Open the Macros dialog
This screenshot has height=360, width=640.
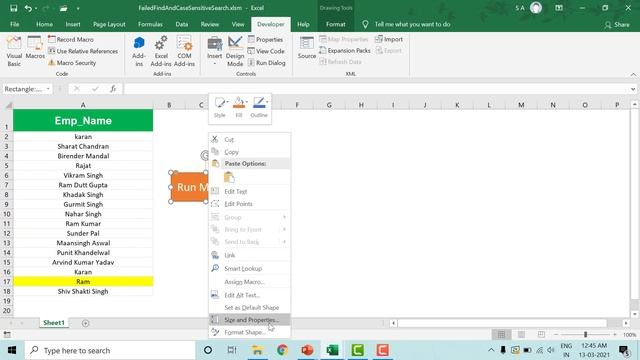click(35, 48)
